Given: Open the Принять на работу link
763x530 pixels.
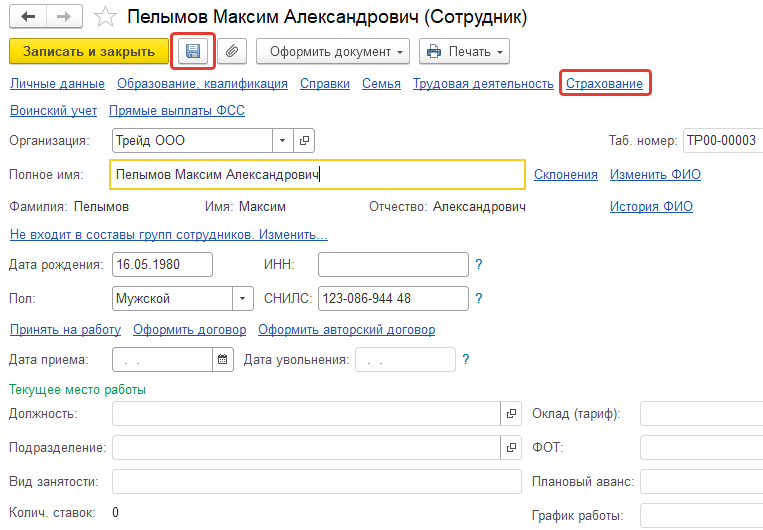Looking at the screenshot, I should tap(65, 330).
